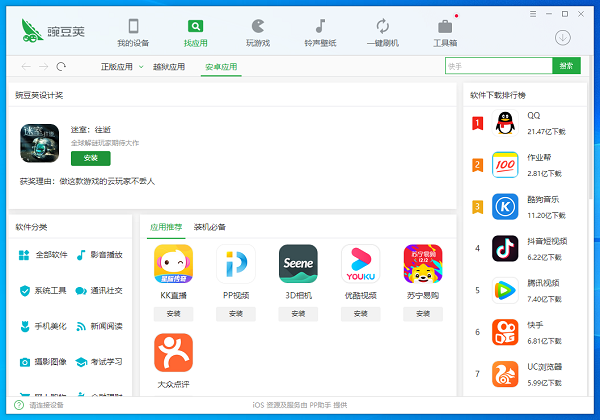Go back with the left arrow
600x420 pixels.
pos(26,67)
